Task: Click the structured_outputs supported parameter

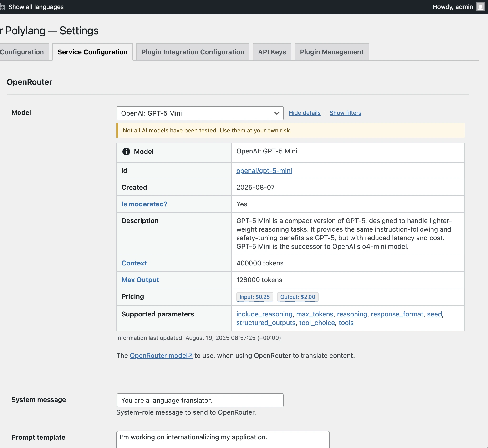Action: (266, 323)
